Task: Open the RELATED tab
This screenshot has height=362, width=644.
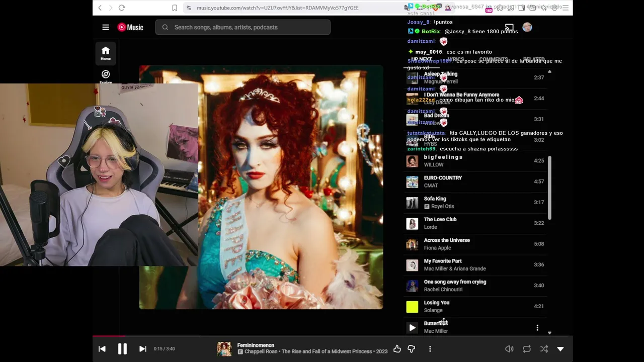Action: 534,59
